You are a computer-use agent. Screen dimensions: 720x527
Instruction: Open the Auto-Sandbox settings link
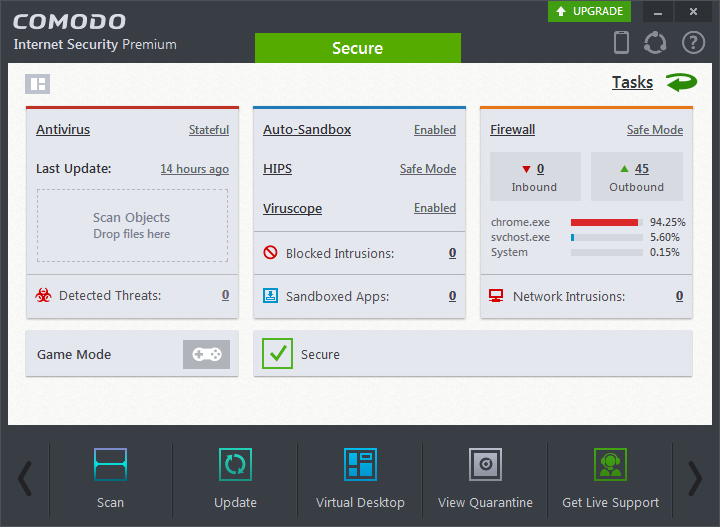pos(307,129)
